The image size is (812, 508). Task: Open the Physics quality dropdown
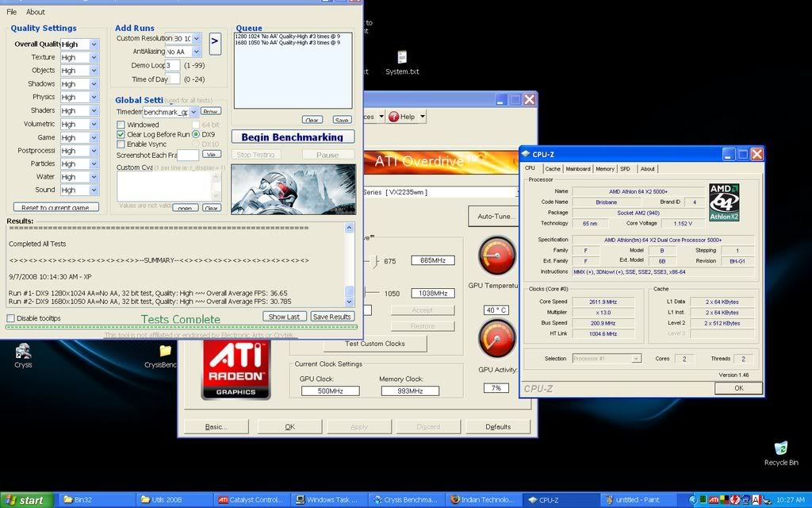tap(94, 98)
